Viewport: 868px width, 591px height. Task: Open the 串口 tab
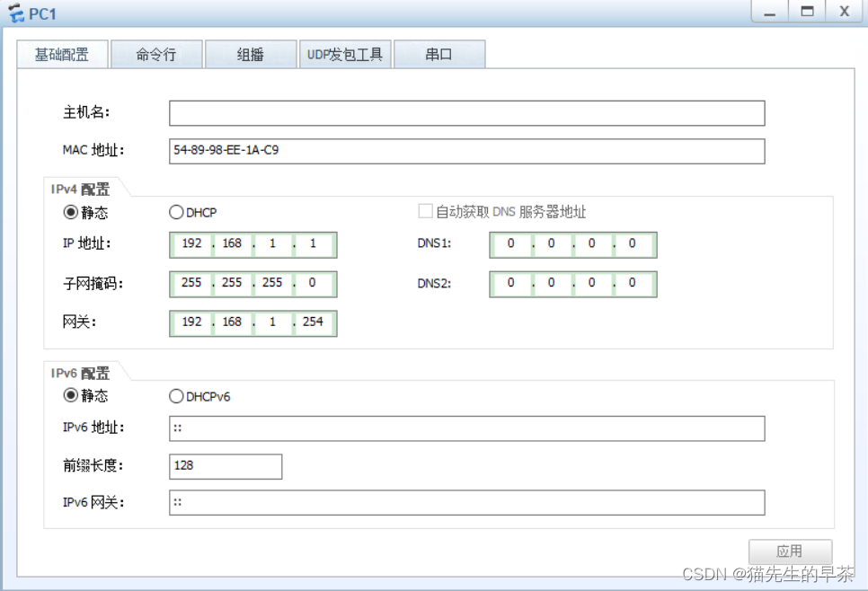coord(439,54)
